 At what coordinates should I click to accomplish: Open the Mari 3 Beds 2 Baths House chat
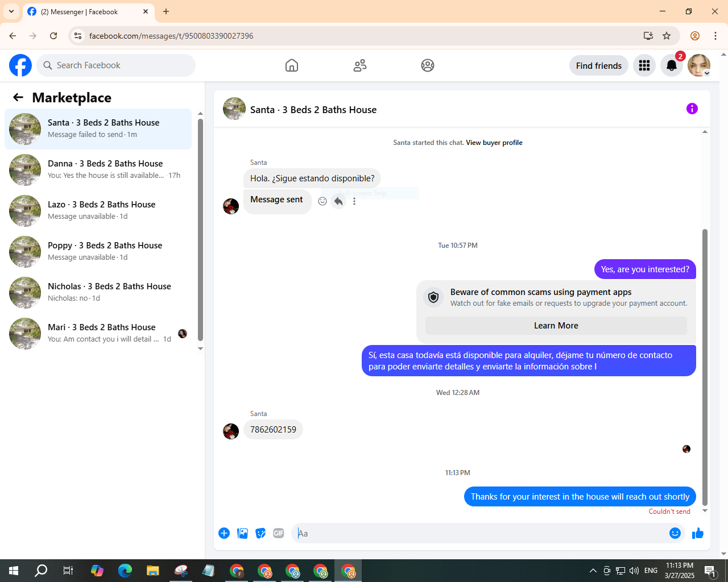pyautogui.click(x=98, y=334)
